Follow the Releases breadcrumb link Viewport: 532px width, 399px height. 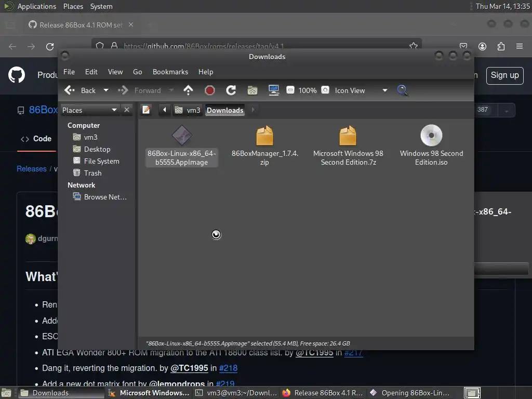[x=32, y=169]
